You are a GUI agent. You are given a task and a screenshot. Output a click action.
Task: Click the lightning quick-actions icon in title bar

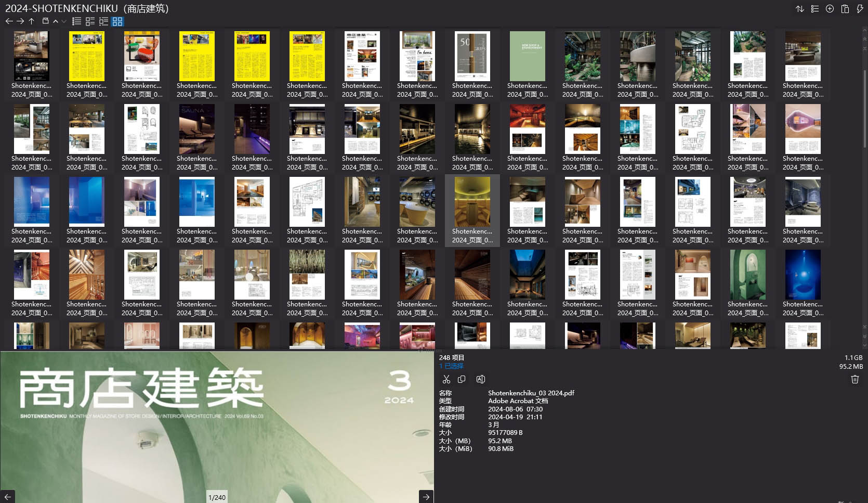(859, 9)
